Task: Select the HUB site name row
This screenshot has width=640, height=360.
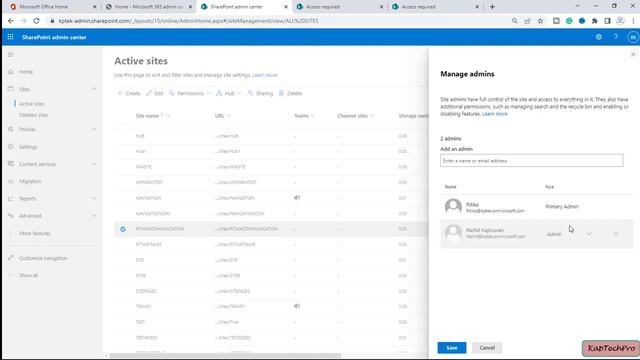Action: pyautogui.click(x=271, y=136)
